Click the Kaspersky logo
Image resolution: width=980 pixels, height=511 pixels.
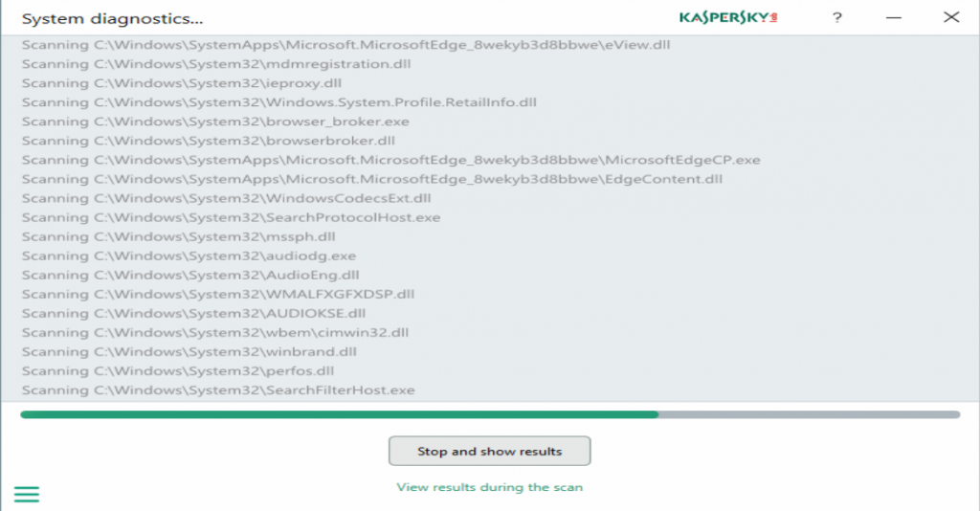pyautogui.click(x=728, y=17)
